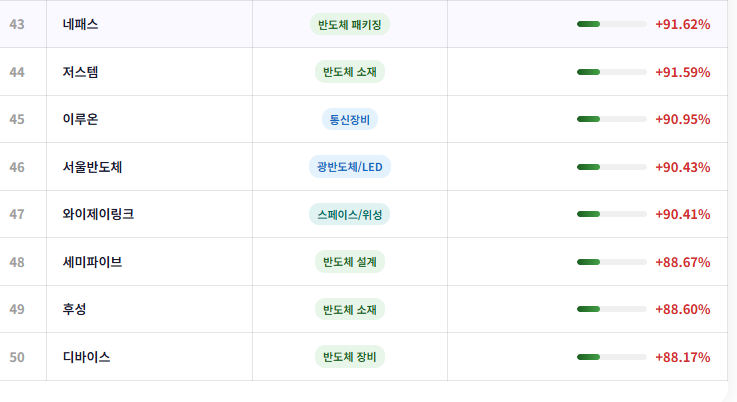Open stock name 서울반도체
737x402 pixels.
pyautogui.click(x=93, y=167)
